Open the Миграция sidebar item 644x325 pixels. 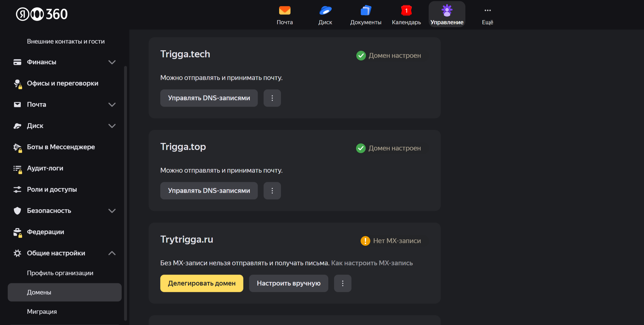point(42,311)
